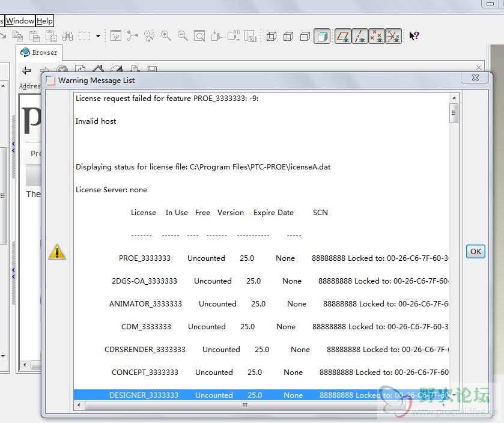
Task: Click the 'In Use' column heading
Action: pos(177,213)
